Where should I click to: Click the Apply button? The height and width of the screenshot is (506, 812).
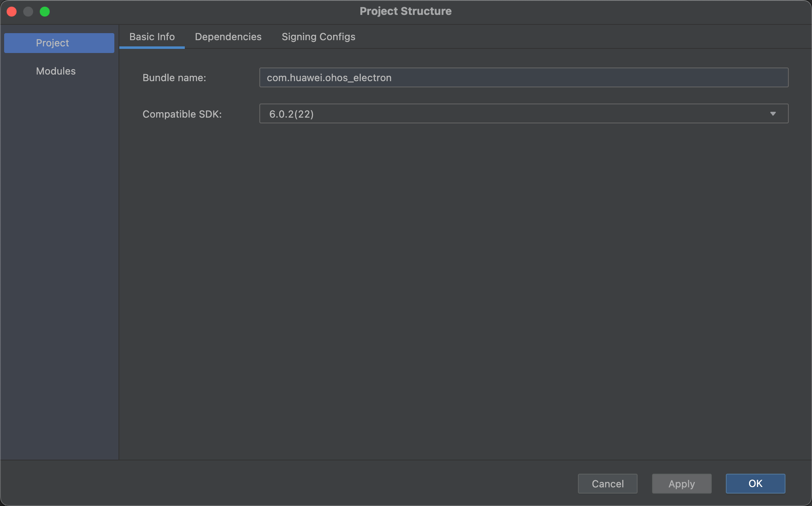click(681, 484)
